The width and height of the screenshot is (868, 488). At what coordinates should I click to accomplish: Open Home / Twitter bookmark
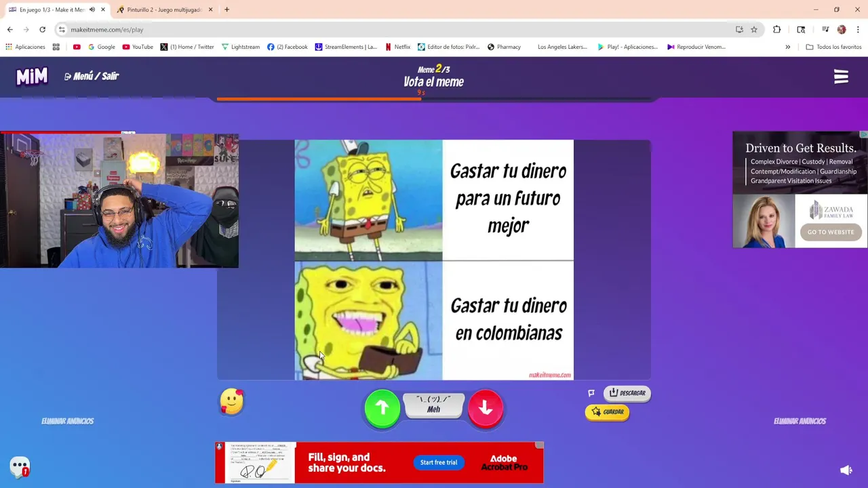click(187, 47)
